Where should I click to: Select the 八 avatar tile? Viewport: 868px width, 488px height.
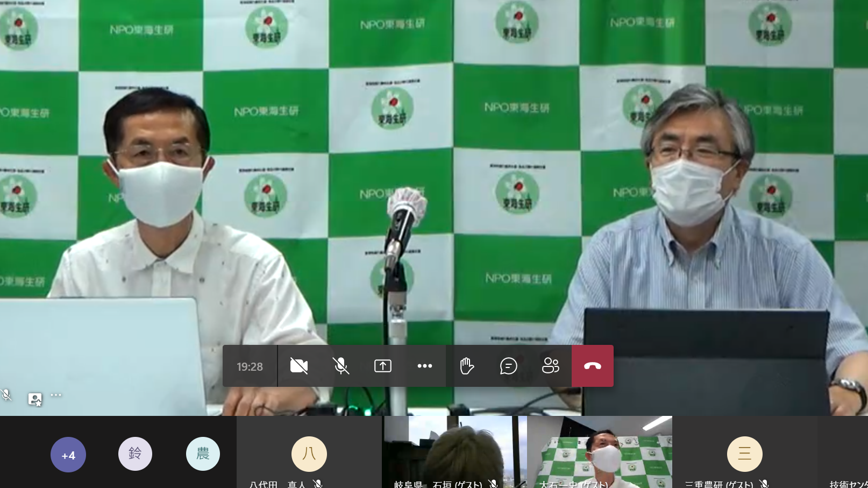309,454
